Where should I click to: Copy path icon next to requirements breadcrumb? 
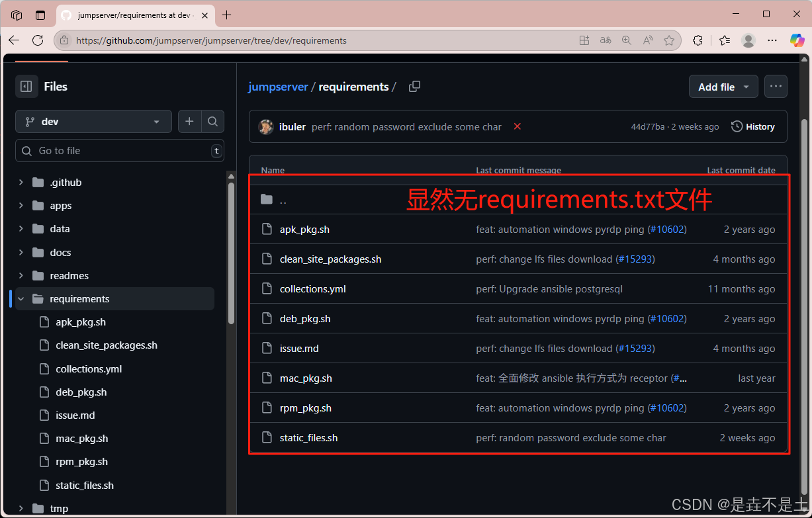click(414, 87)
